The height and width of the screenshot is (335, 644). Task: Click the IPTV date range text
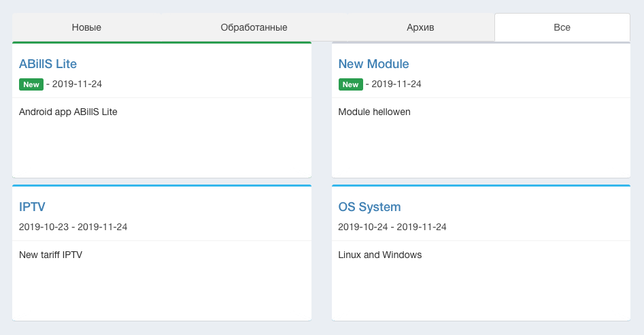pyautogui.click(x=73, y=227)
